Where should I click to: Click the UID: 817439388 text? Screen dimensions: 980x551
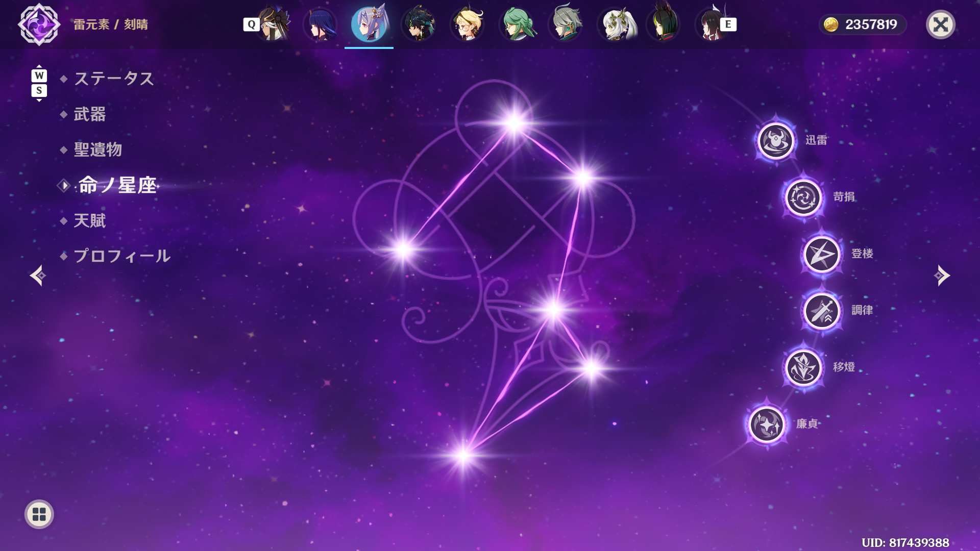click(x=905, y=542)
